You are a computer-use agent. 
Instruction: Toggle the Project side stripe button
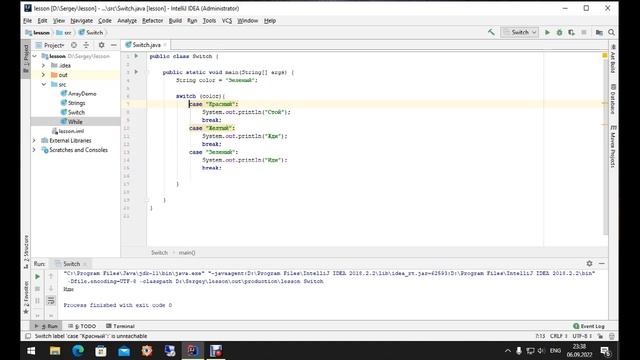(x=26, y=58)
